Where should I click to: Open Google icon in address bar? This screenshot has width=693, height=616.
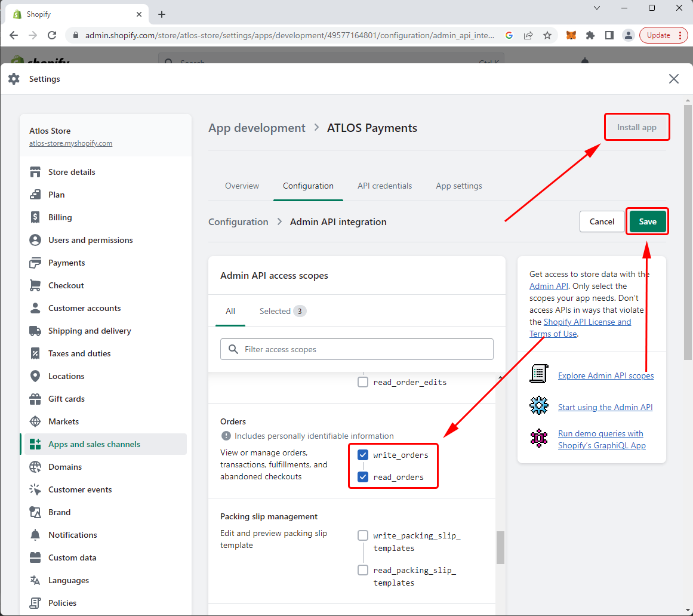[x=509, y=35]
